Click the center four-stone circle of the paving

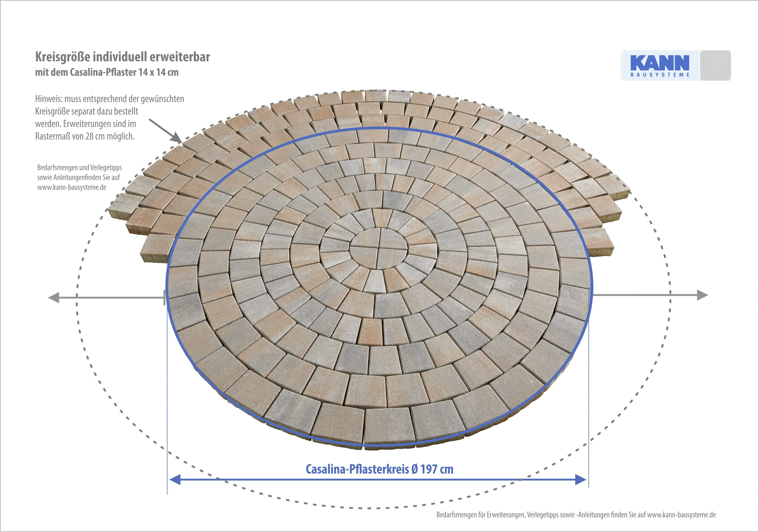pos(379,248)
